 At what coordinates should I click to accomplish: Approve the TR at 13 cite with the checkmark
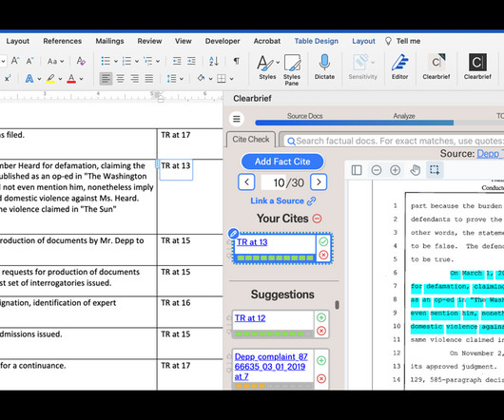(x=323, y=241)
